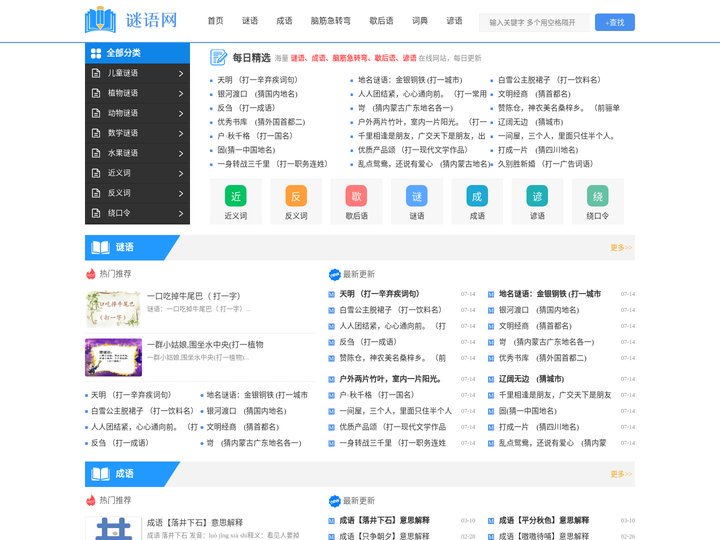Viewport: 720px width, 540px height.
Task: Open 久别胜新婚（打一广告词语）
Action: point(546,164)
